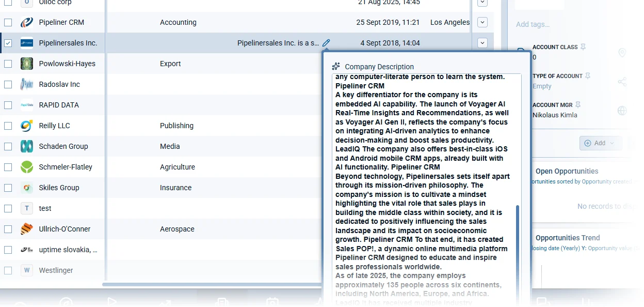The width and height of the screenshot is (644, 307).
Task: Click the globe icon in the side panel
Action: pos(622,111)
